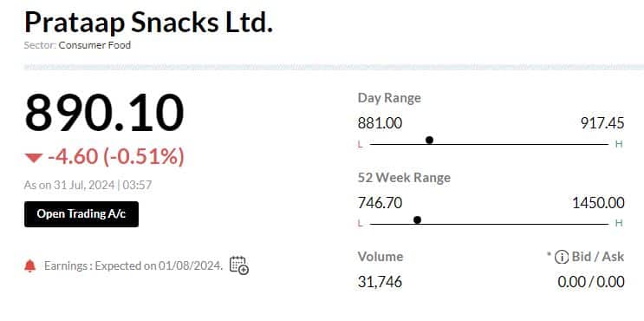Screen dimensions: 644x321
Task: Click the red down-triangle price change icon
Action: pyautogui.click(x=34, y=158)
